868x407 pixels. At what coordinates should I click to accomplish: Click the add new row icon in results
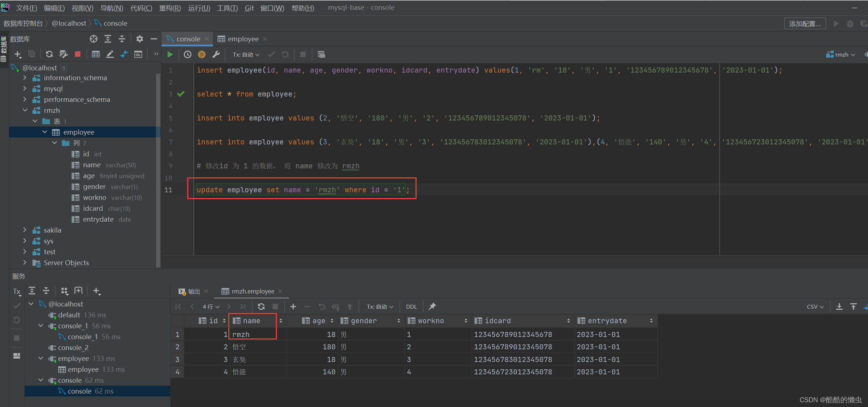point(294,307)
